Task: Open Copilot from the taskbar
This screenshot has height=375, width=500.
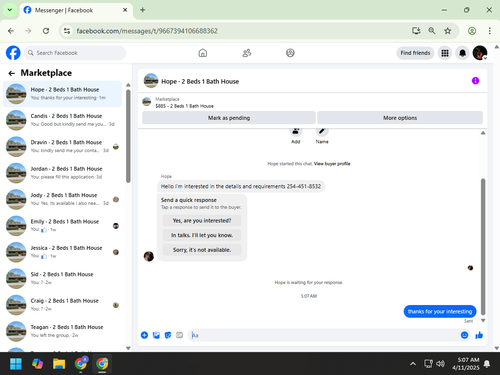Action: (x=37, y=364)
